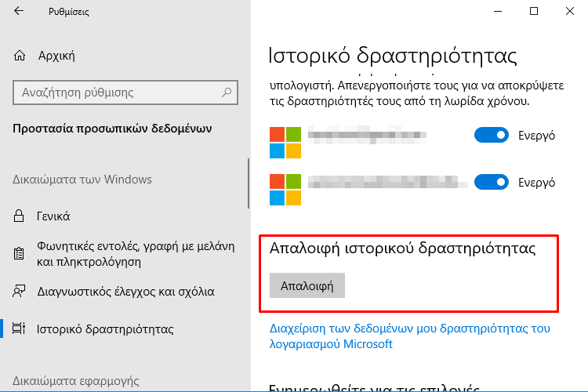This screenshot has height=392, width=588.
Task: Open Διαχείριση των δεδομένων μου δραστηριότητας link
Action: [x=410, y=336]
